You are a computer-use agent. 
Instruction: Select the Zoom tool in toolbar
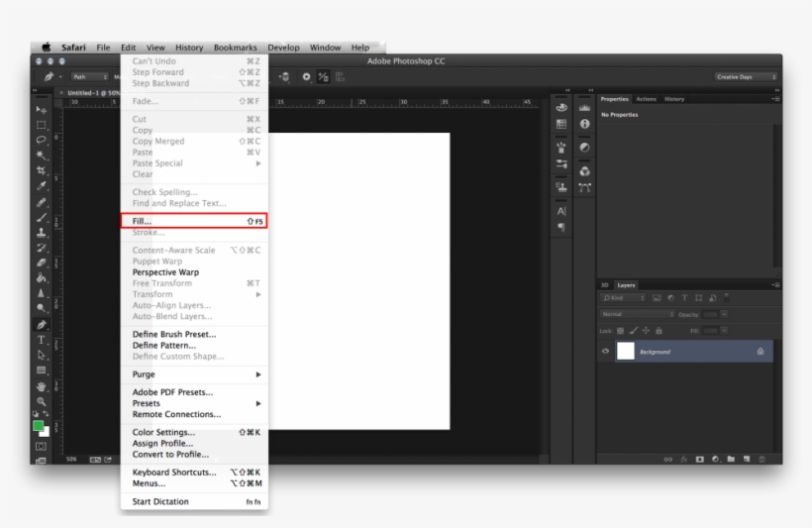pyautogui.click(x=42, y=400)
